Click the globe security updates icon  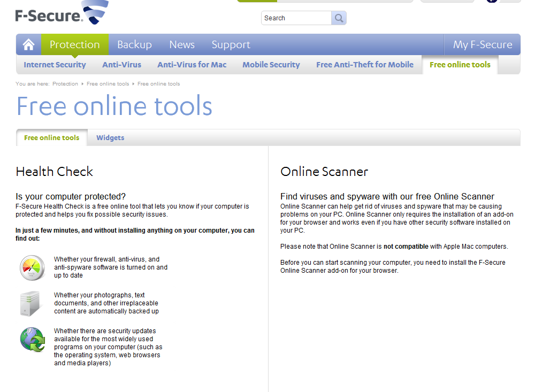33,340
